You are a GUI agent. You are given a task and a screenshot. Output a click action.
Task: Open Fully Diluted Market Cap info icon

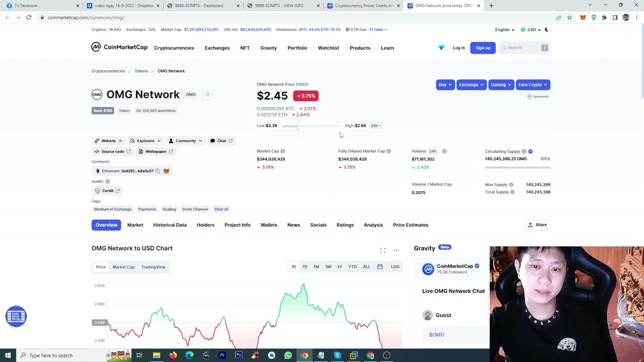coord(388,151)
